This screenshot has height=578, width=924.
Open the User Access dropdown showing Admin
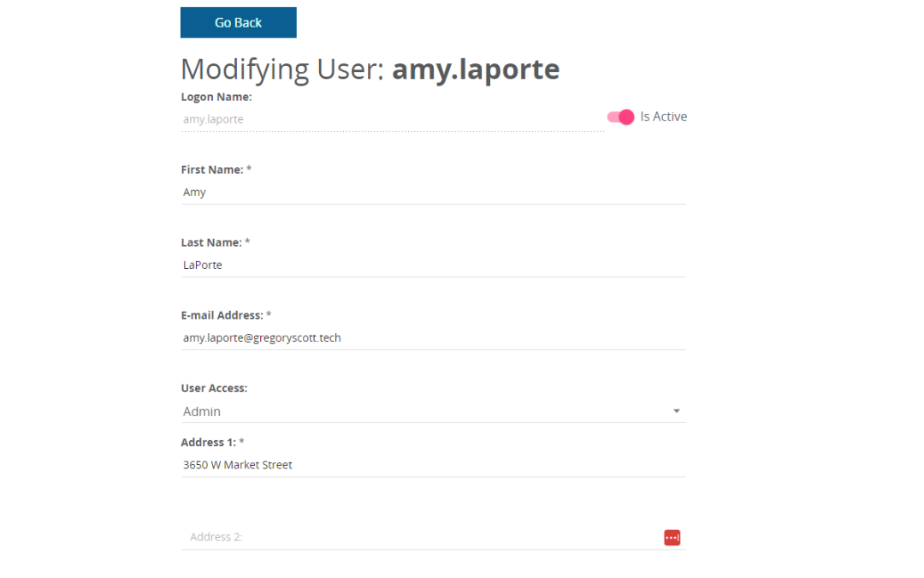pos(428,412)
